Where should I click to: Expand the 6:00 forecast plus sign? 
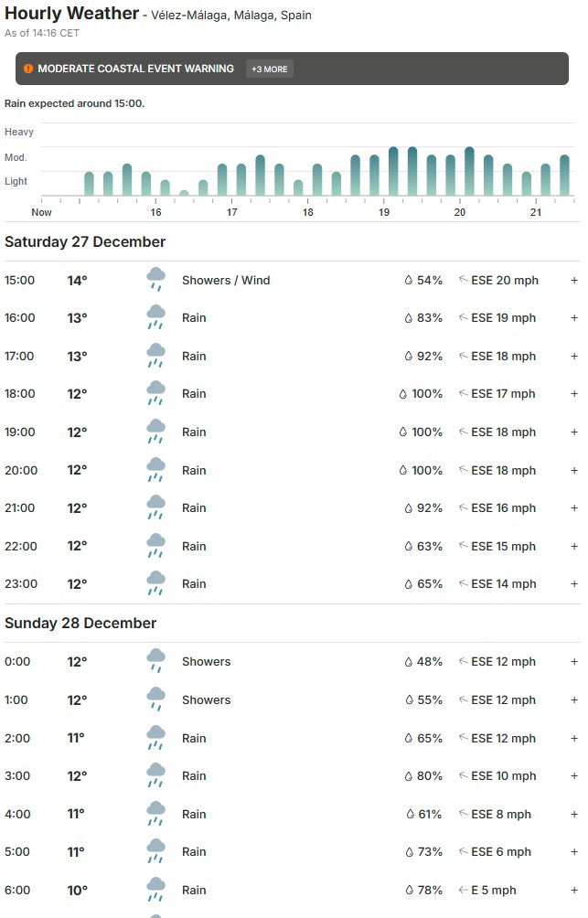point(574,891)
